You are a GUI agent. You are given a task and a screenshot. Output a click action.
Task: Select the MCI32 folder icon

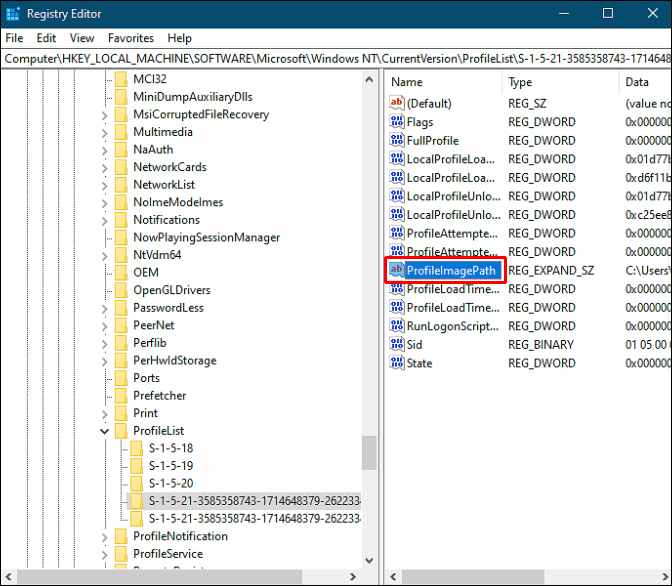tap(121, 79)
